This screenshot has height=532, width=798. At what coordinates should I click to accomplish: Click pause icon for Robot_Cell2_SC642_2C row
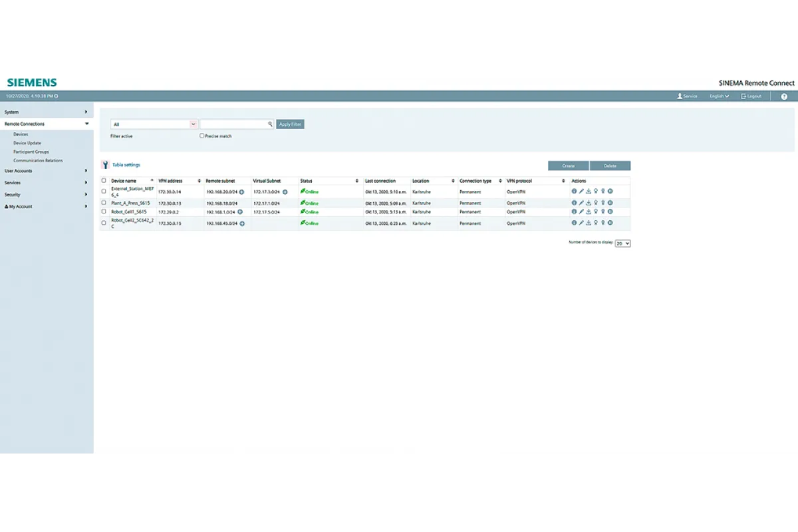click(610, 223)
